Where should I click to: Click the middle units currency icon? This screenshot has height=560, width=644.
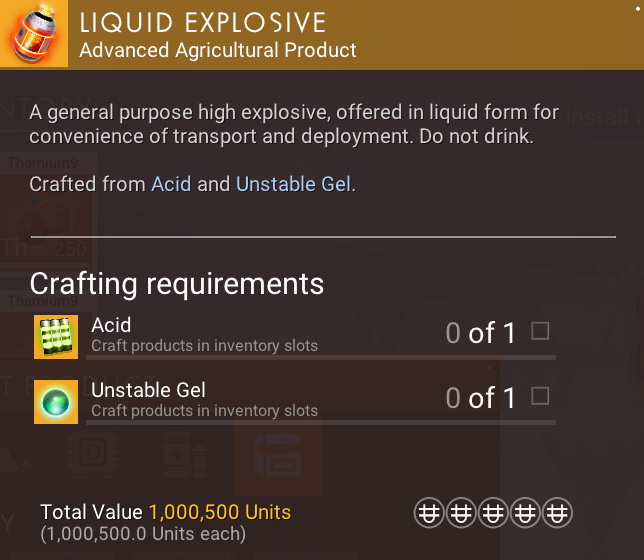tap(493, 514)
